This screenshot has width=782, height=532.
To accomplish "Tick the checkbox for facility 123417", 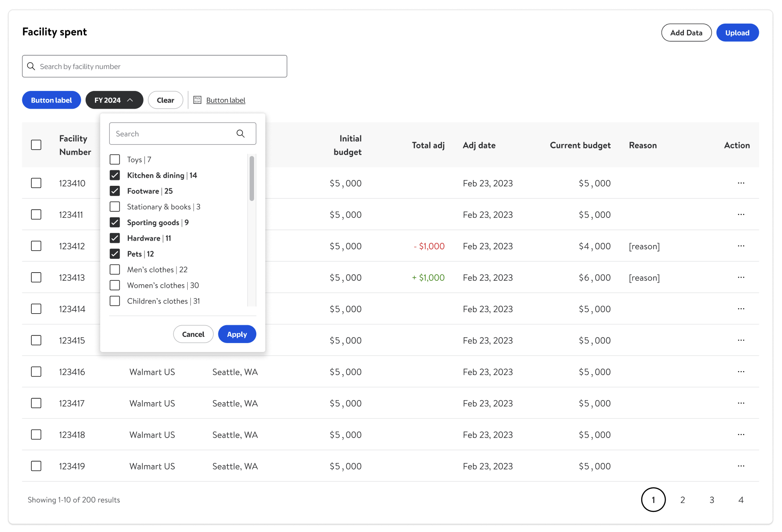I will (x=36, y=403).
